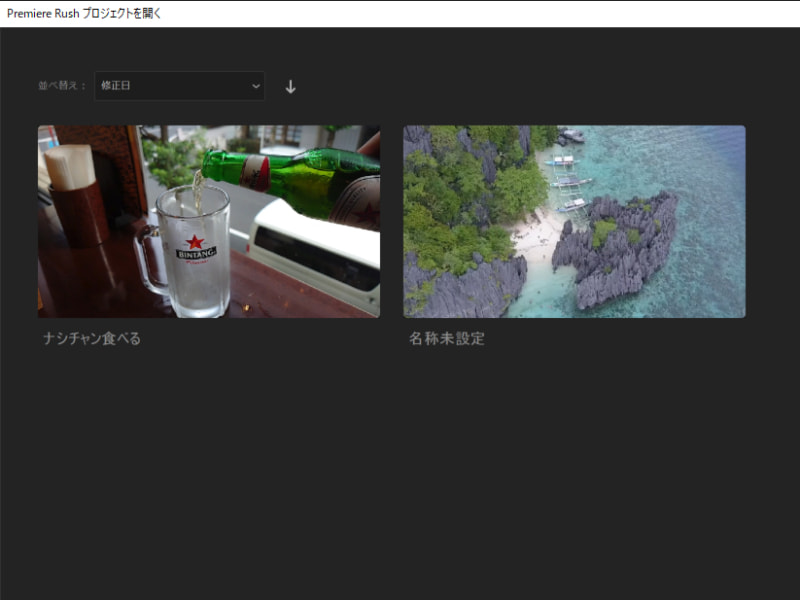Select the descending order arrow next to dropdown
The height and width of the screenshot is (600, 800).
(x=291, y=86)
